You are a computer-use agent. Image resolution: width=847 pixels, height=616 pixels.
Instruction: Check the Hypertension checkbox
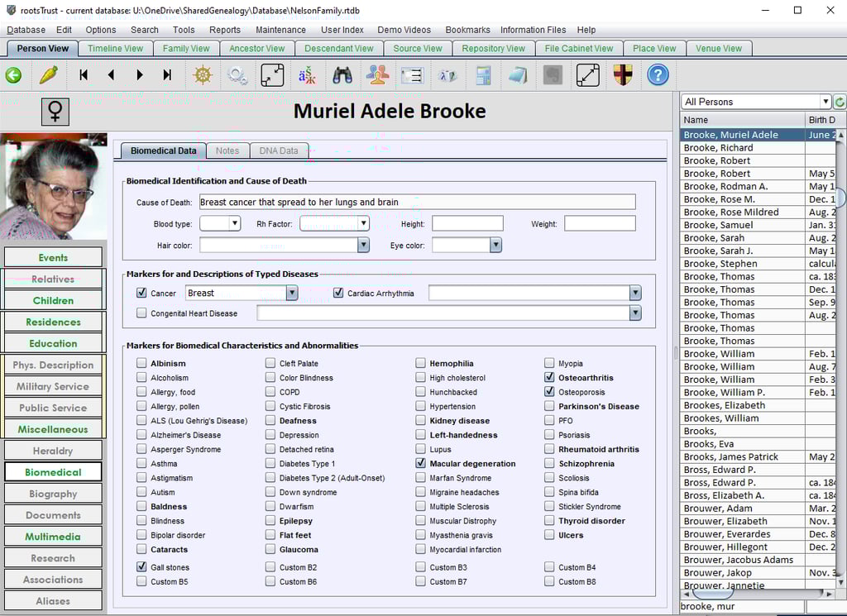tap(421, 405)
